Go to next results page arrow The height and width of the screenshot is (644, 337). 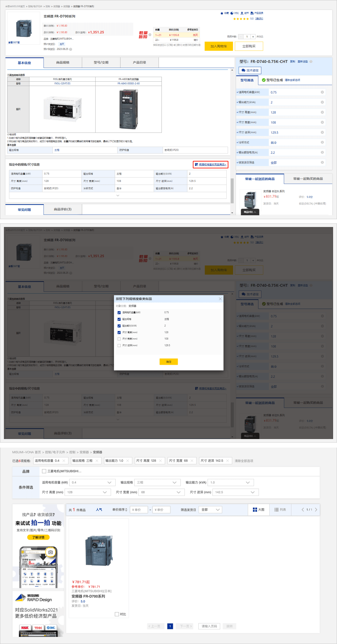tap(316, 509)
